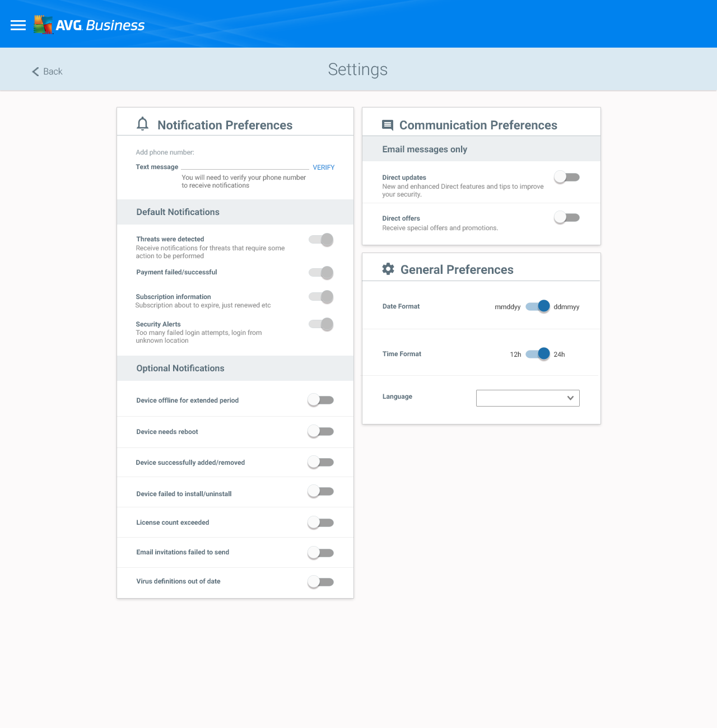
Task: Click the Settings page title
Action: 358,69
